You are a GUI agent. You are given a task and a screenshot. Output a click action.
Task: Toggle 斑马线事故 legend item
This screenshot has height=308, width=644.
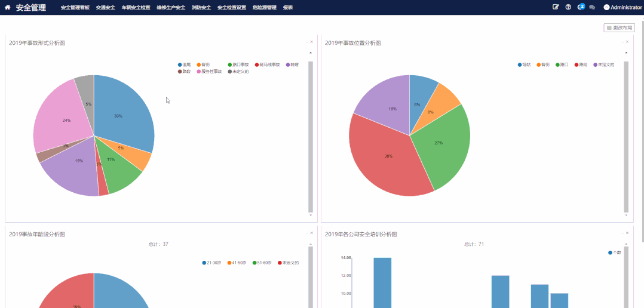[x=268, y=65]
